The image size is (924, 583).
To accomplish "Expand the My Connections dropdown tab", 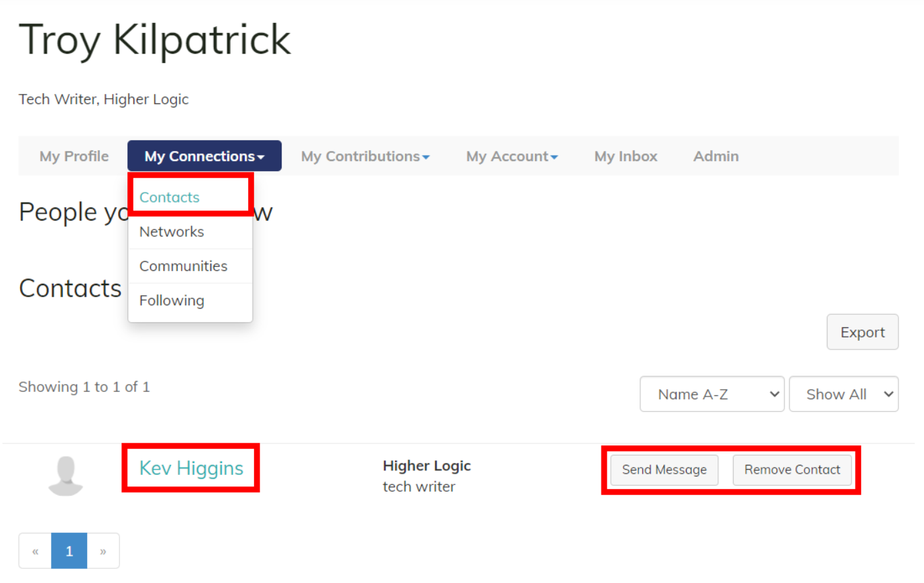I will pos(205,156).
